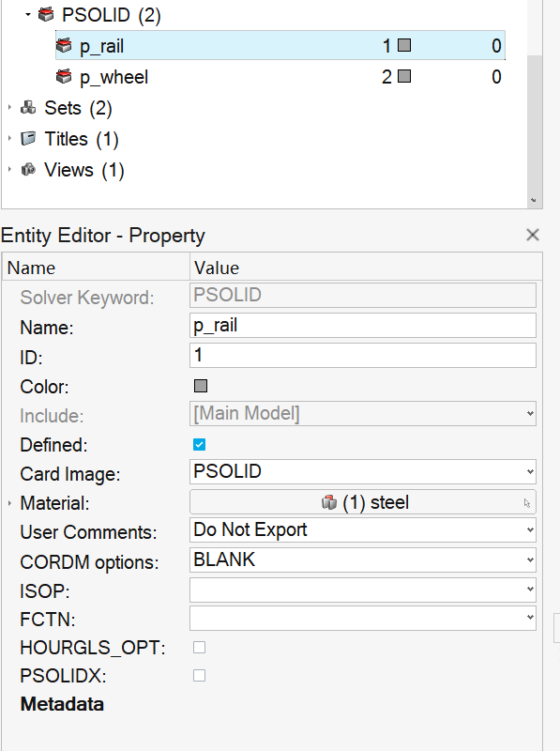Screen dimensions: 560x751
Task: Click the Color swatch in Entity Editor
Action: [x=201, y=386]
